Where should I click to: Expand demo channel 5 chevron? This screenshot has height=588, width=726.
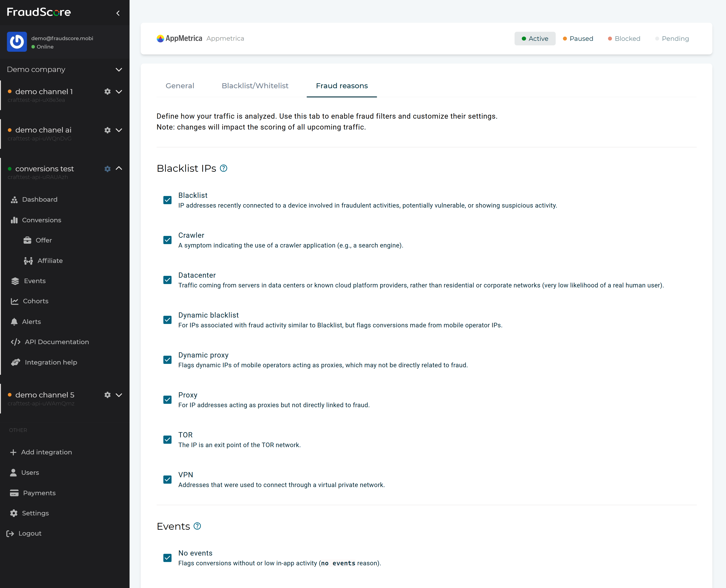[119, 395]
